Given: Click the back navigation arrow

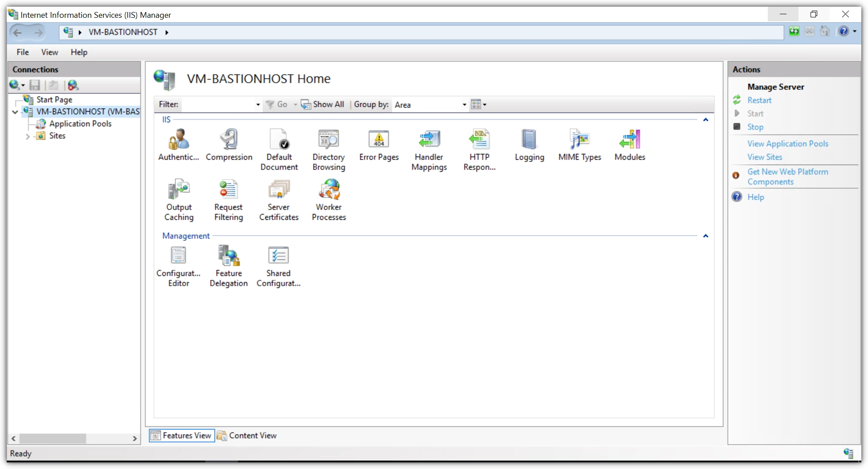Looking at the screenshot, I should coord(18,32).
